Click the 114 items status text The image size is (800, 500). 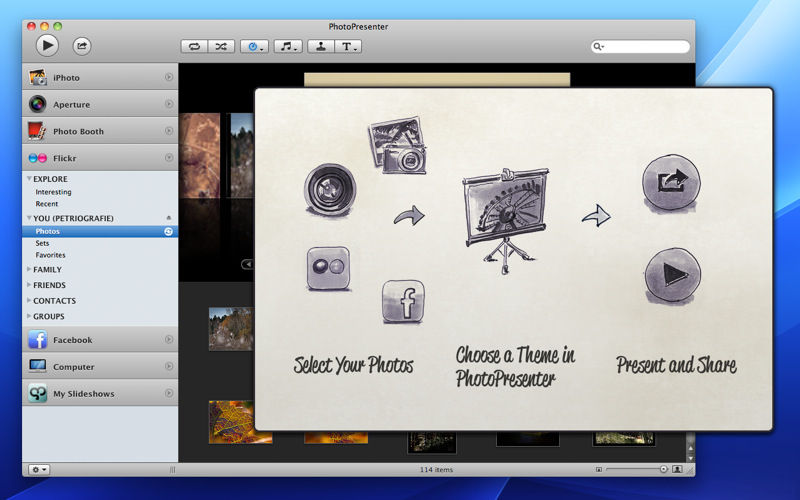[436, 469]
